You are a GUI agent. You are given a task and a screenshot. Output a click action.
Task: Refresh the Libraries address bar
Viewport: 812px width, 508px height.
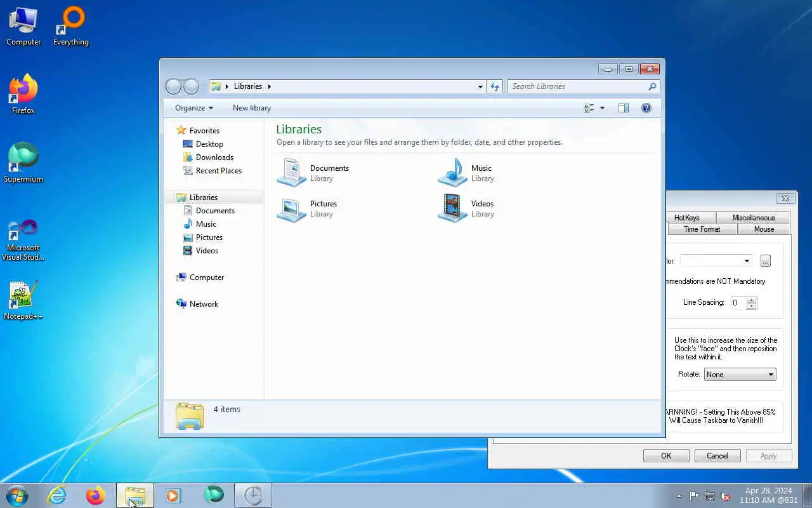click(x=495, y=86)
